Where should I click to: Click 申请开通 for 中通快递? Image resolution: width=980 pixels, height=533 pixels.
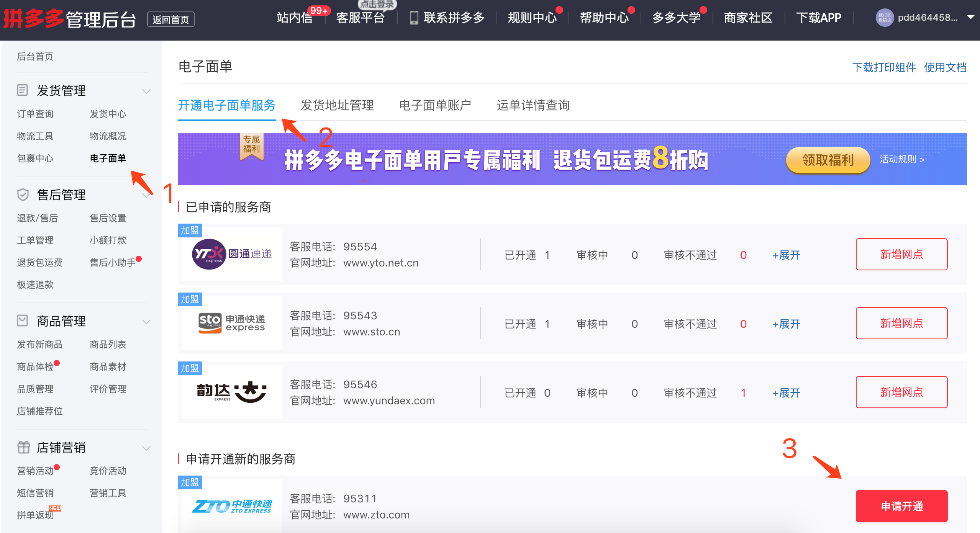[x=901, y=506]
